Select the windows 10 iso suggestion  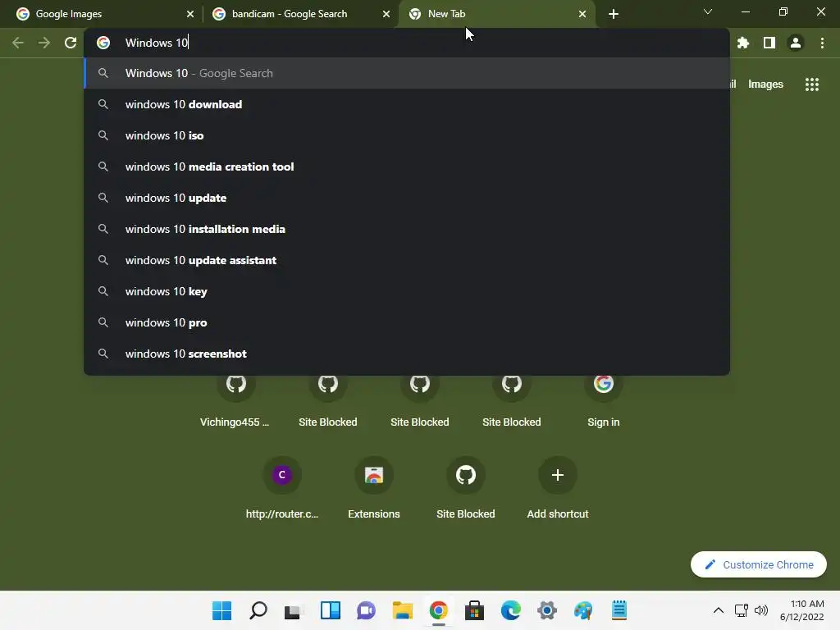point(407,135)
